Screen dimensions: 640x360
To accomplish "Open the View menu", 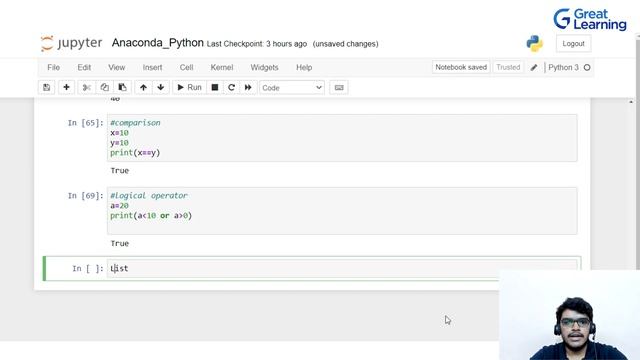I will tap(117, 67).
